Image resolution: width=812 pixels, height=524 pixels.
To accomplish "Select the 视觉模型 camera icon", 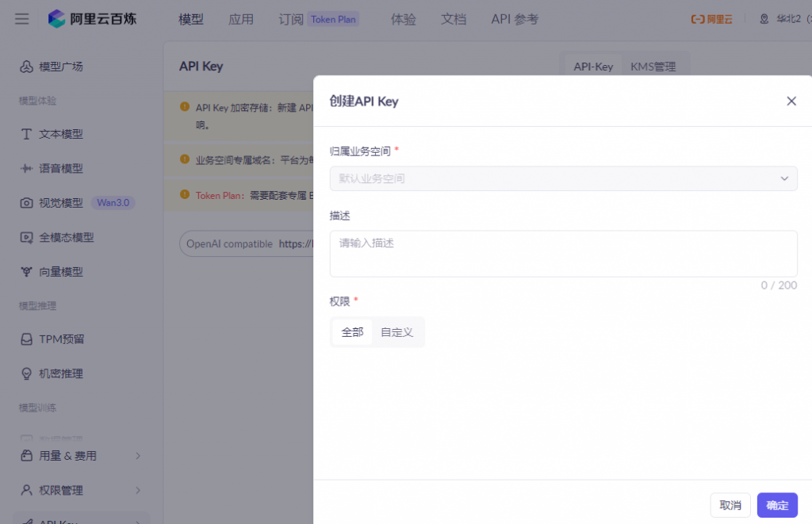I will tap(26, 203).
